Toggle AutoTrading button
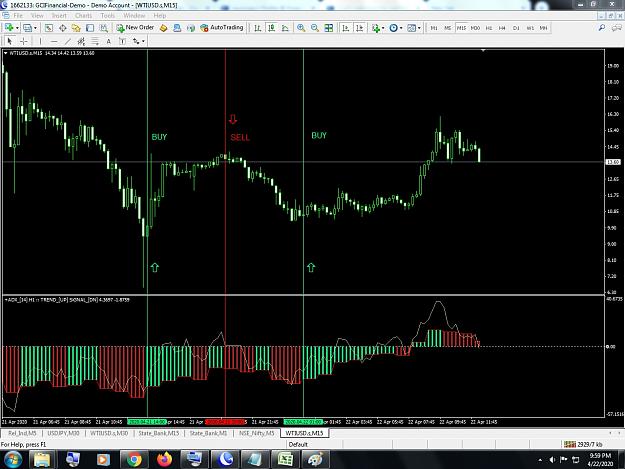This screenshot has height=469, width=625. tap(222, 27)
